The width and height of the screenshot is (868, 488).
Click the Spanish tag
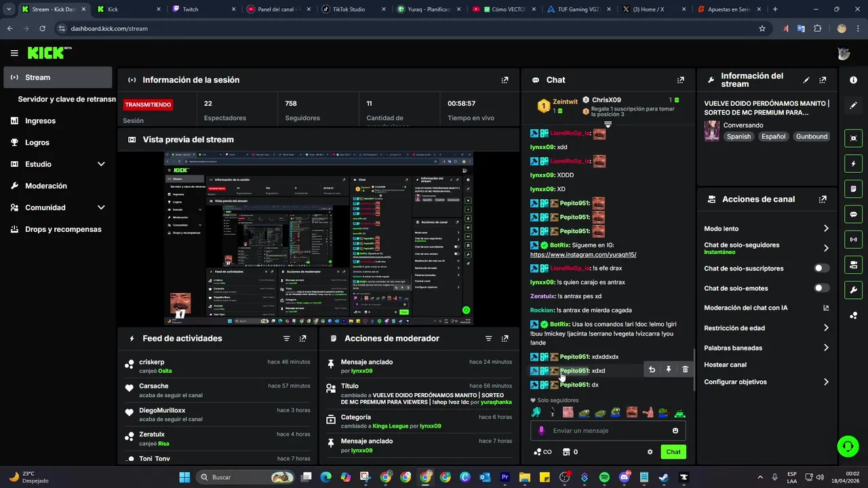(738, 136)
